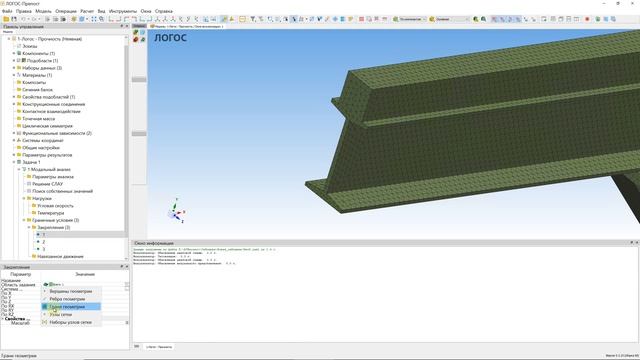Open the Модель menu
This screenshot has width=640, height=360.
coord(43,11)
